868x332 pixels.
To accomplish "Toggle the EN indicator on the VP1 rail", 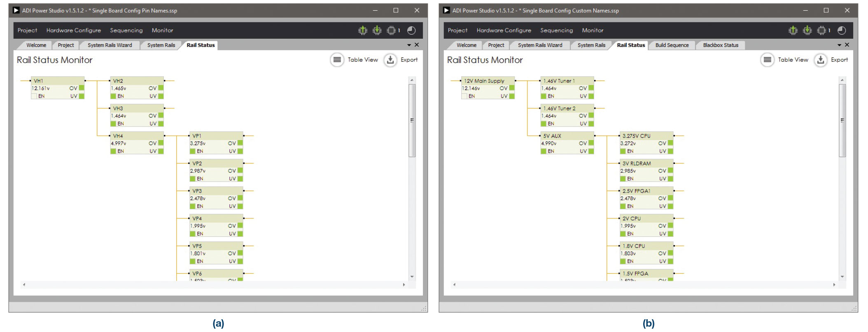I will (193, 151).
